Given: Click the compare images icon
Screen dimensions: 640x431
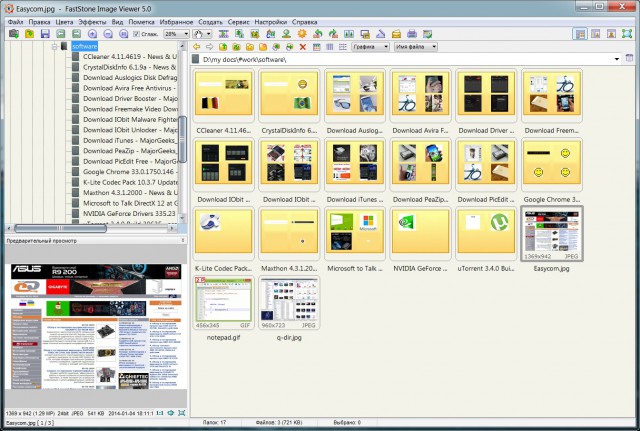Looking at the screenshot, I should pyautogui.click(x=349, y=34).
